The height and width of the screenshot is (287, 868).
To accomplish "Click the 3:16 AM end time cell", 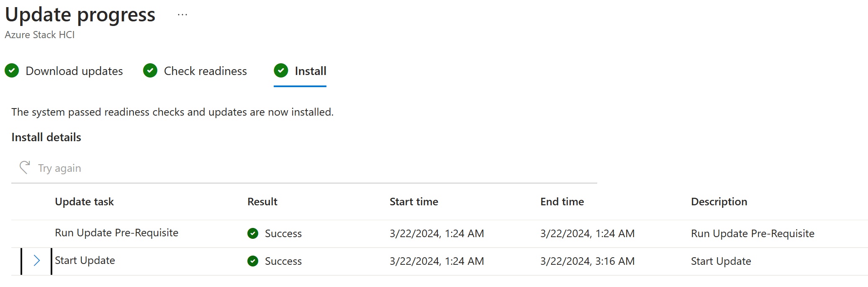I will 588,261.
